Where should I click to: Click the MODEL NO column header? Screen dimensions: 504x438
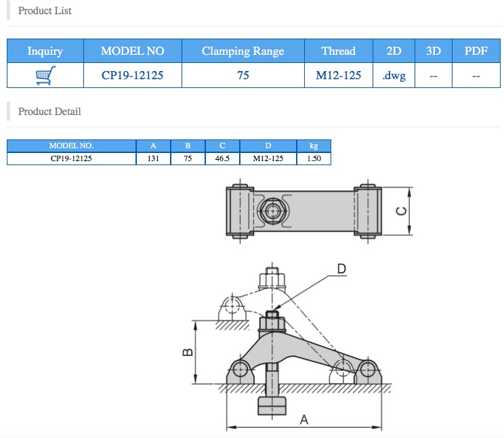(x=133, y=51)
